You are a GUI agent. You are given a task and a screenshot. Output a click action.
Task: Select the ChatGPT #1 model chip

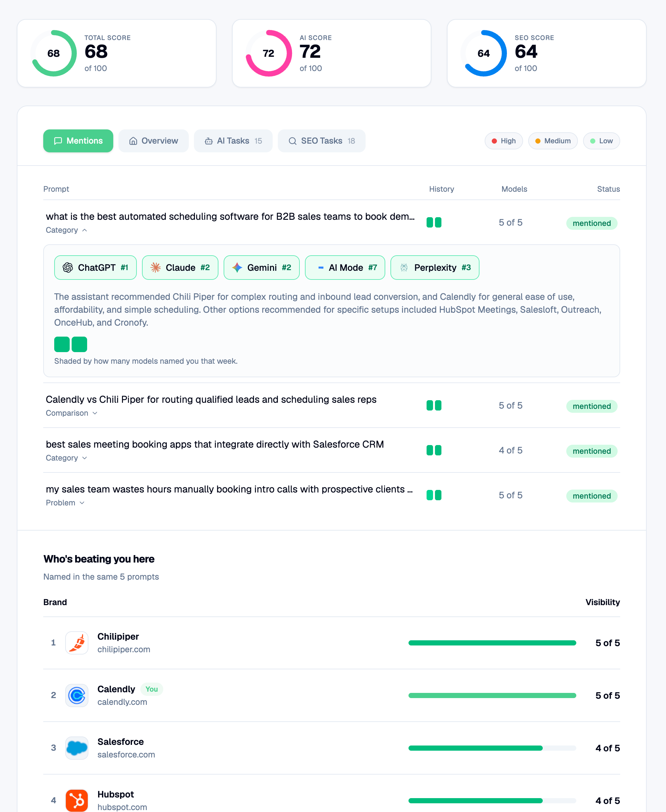(x=96, y=268)
